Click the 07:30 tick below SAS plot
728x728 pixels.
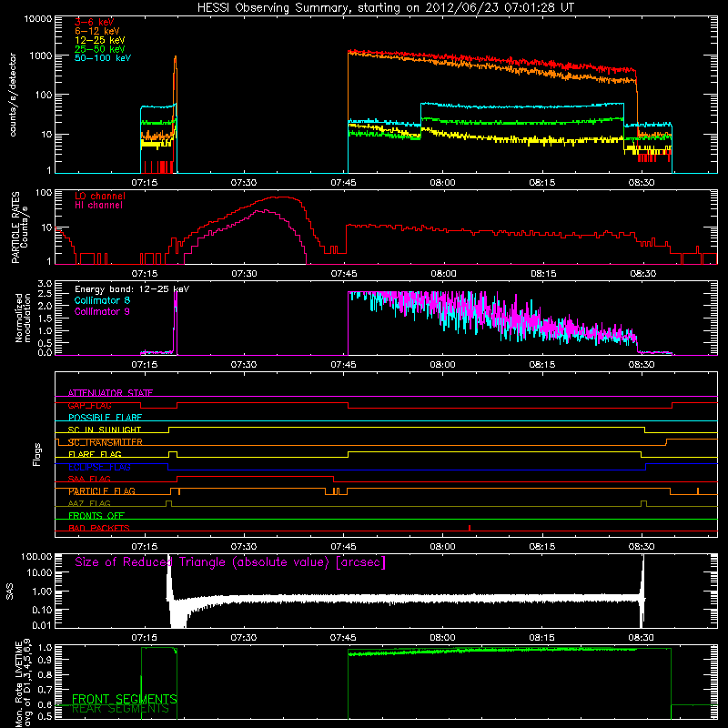coord(244,638)
